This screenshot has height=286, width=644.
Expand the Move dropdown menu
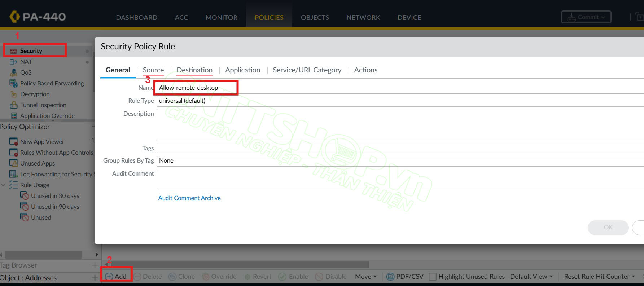coord(365,277)
